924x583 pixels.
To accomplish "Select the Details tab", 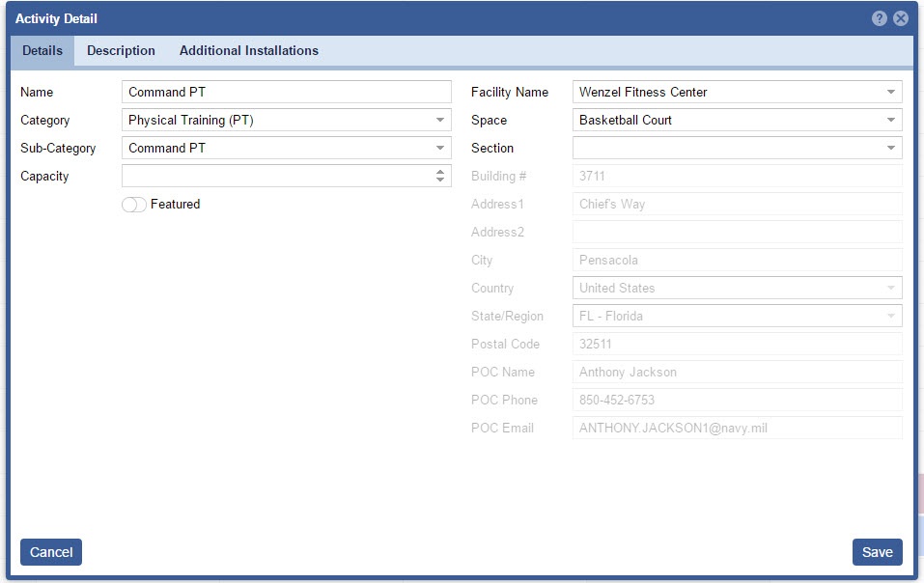I will click(x=42, y=51).
